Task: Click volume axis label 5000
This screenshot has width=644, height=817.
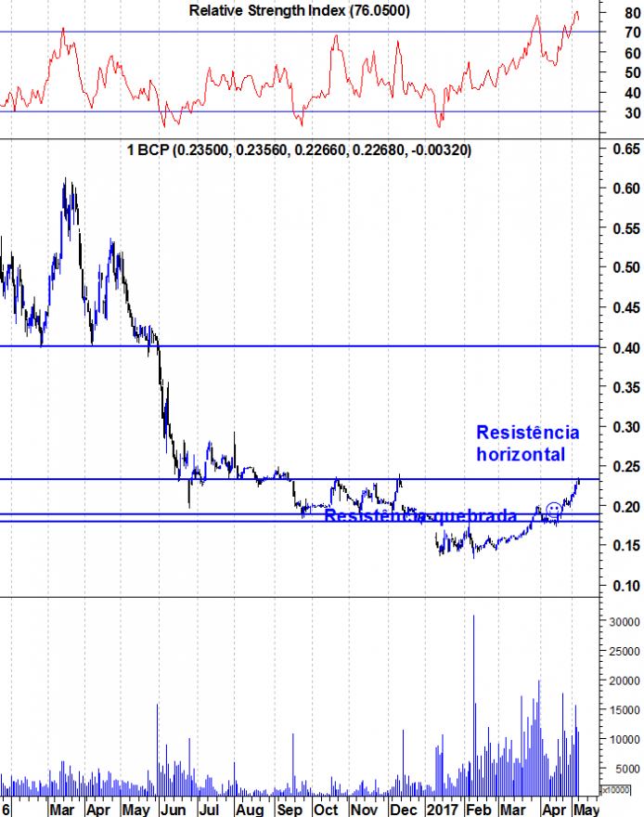Action: point(627,769)
